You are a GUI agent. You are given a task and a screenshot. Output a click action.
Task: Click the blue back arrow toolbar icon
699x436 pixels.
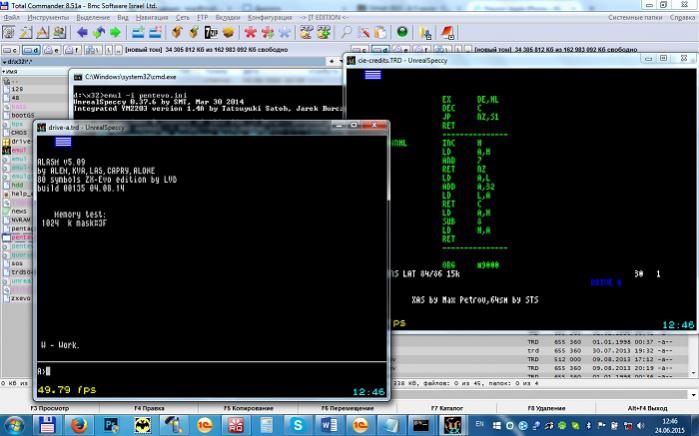(x=83, y=33)
